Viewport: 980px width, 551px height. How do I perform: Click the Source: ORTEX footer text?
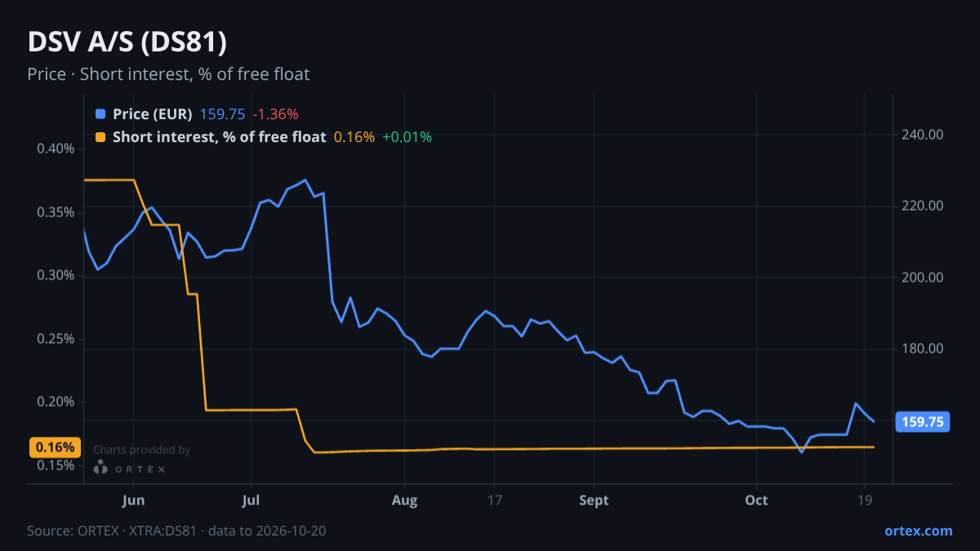pyautogui.click(x=177, y=531)
